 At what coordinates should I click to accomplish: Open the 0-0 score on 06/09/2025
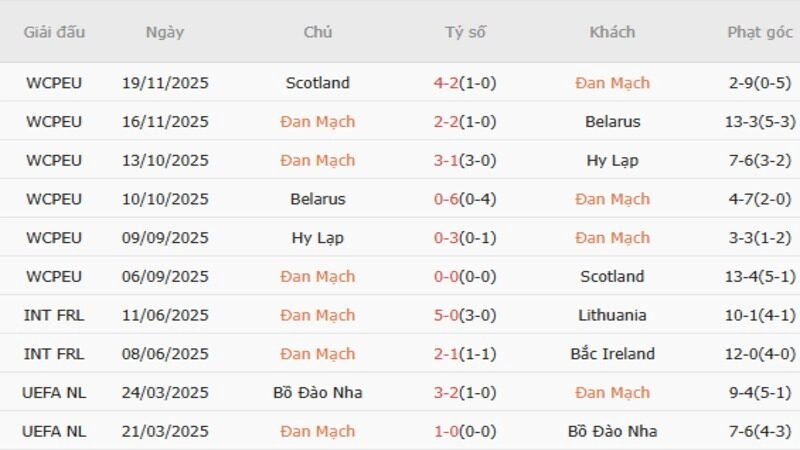[x=465, y=277]
